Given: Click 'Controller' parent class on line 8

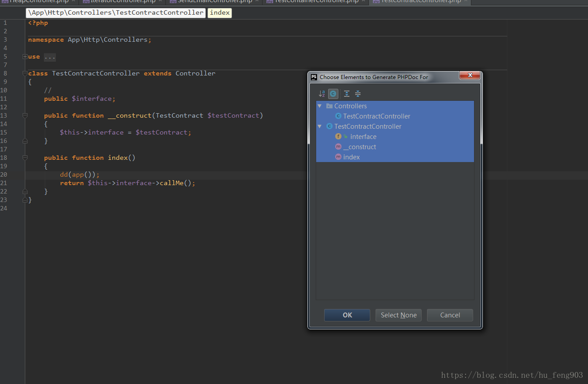Looking at the screenshot, I should (x=196, y=73).
